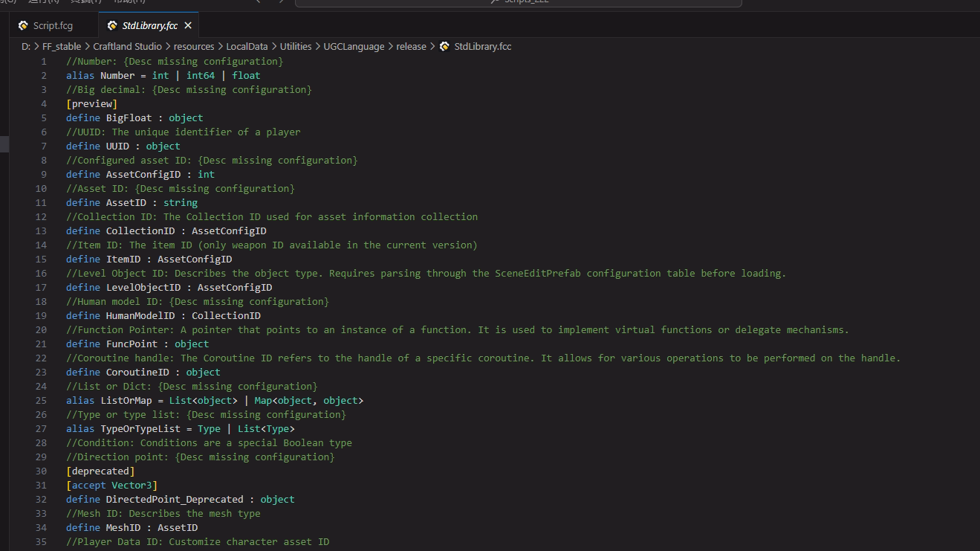The width and height of the screenshot is (980, 551).
Task: Click line number 20 in the gutter
Action: 41,329
